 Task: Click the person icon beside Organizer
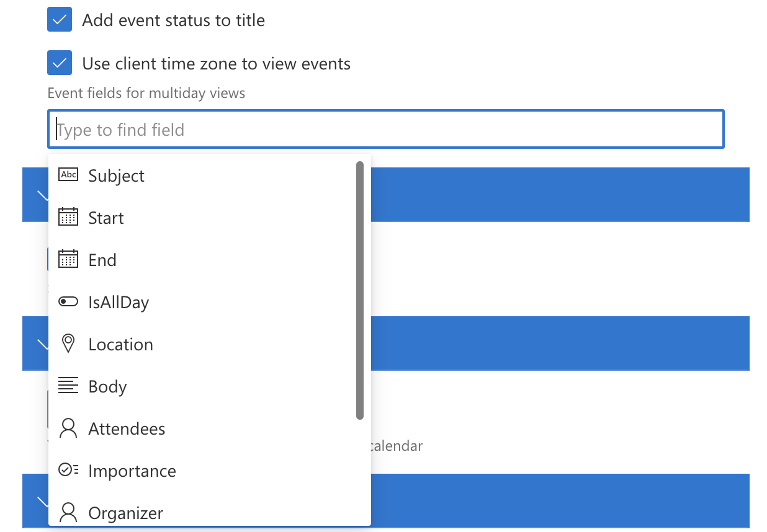pyautogui.click(x=68, y=512)
